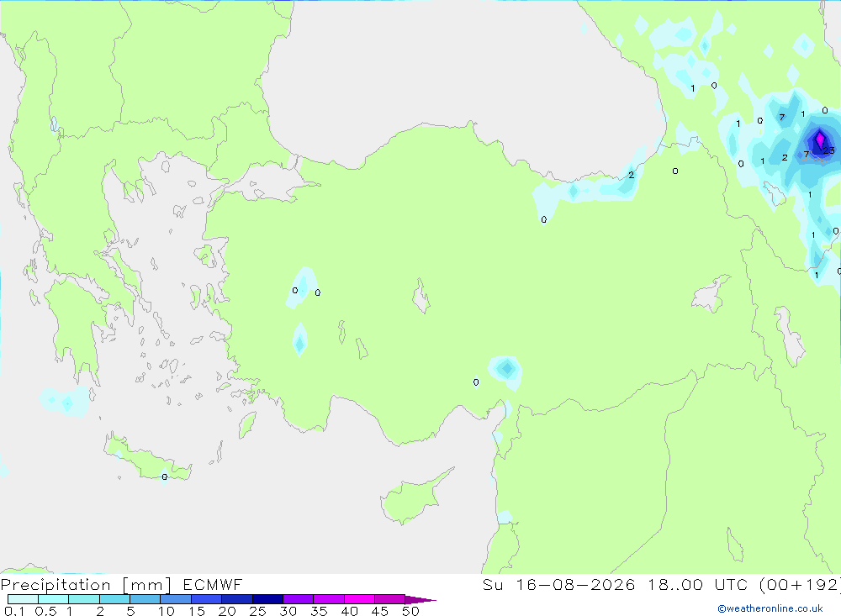This screenshot has height=616, width=841.
Task: Pick the 45–50 mm legend swatch
Action: [390, 599]
